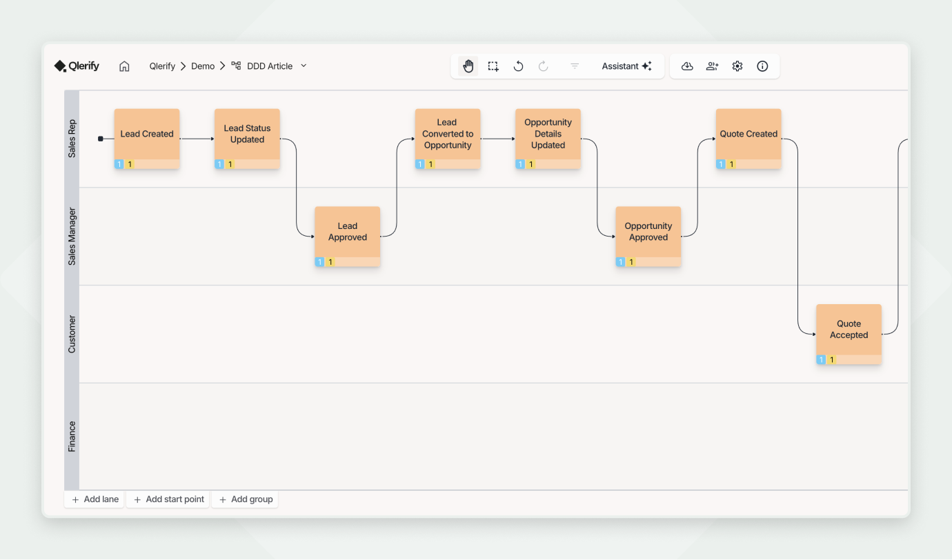The height and width of the screenshot is (560, 952).
Task: Click the cloud download icon
Action: point(687,66)
